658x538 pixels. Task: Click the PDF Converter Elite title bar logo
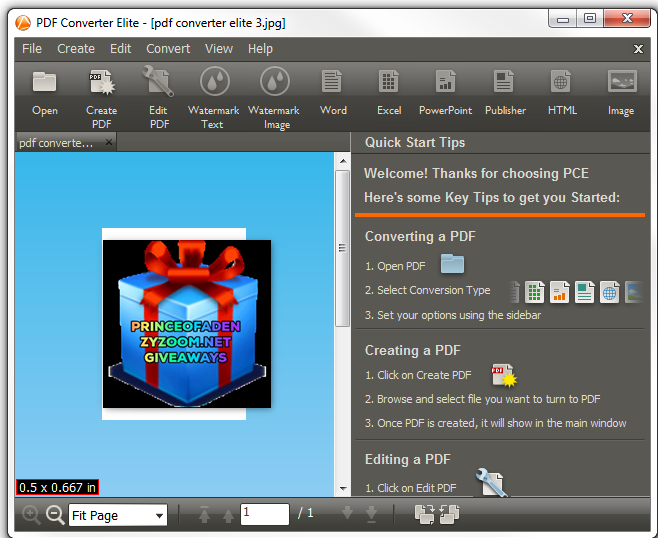23,23
